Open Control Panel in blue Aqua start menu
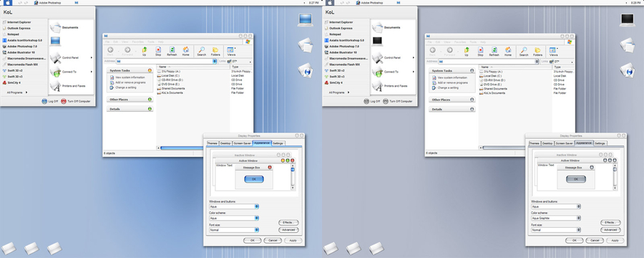This screenshot has width=644, height=258. coord(71,57)
